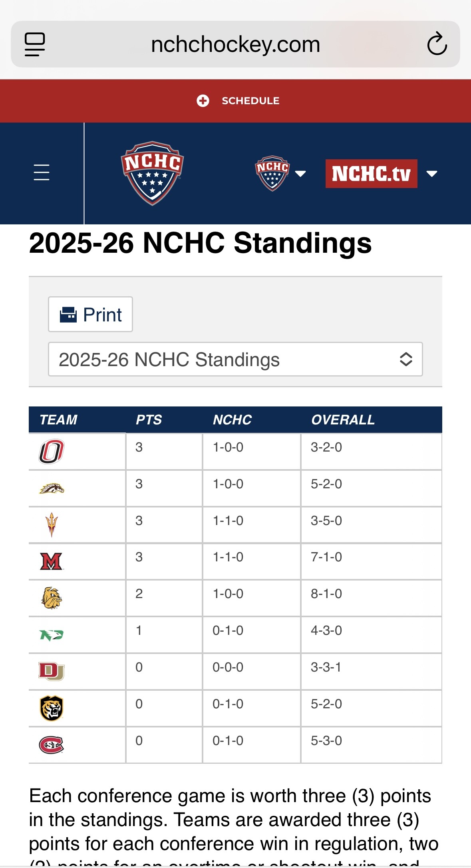Click the Miami RedHawks M logo
This screenshot has height=868, width=471.
point(52,561)
